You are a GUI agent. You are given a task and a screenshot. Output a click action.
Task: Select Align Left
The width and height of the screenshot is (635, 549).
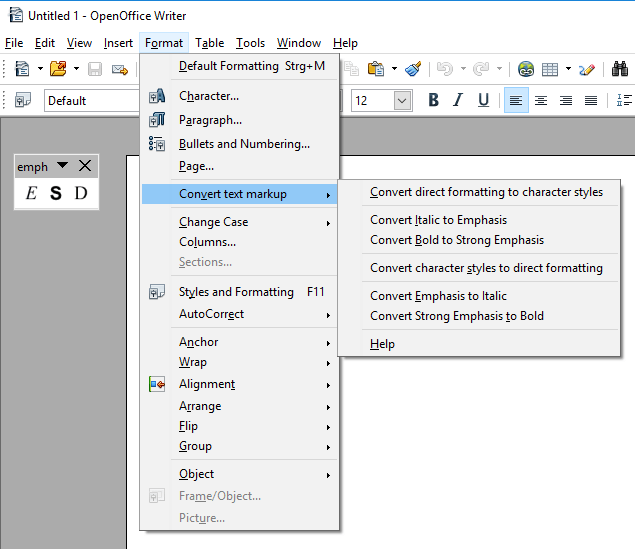[x=516, y=100]
